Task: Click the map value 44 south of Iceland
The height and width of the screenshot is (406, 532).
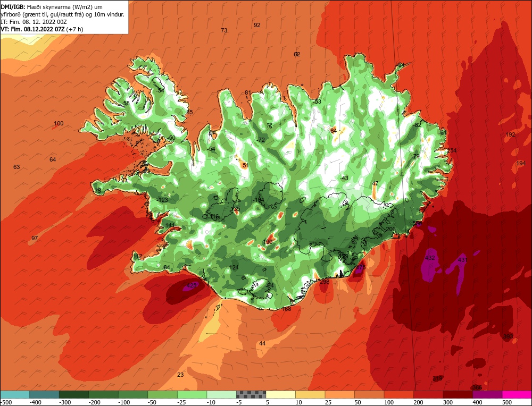Action: (x=262, y=343)
